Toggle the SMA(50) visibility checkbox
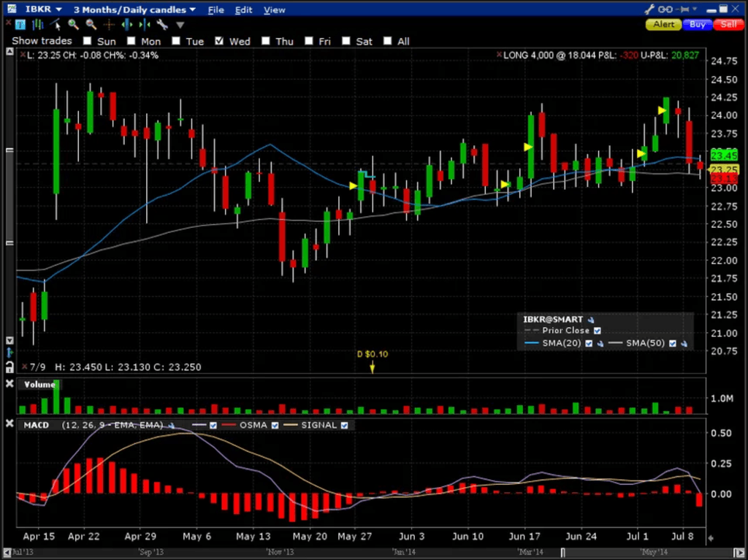 point(673,343)
